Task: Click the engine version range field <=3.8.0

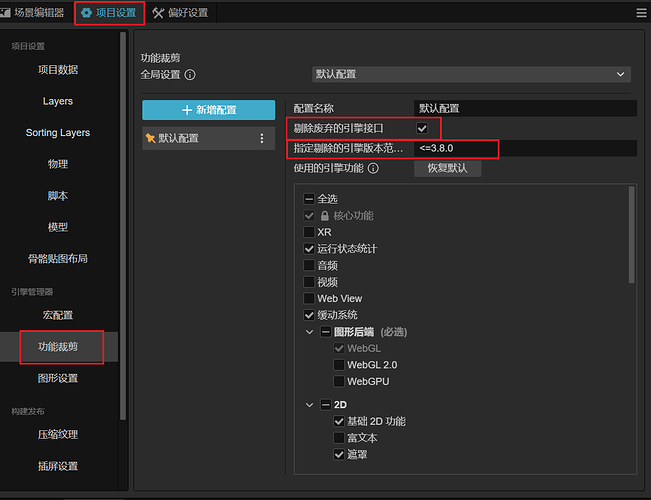Action: click(x=525, y=148)
